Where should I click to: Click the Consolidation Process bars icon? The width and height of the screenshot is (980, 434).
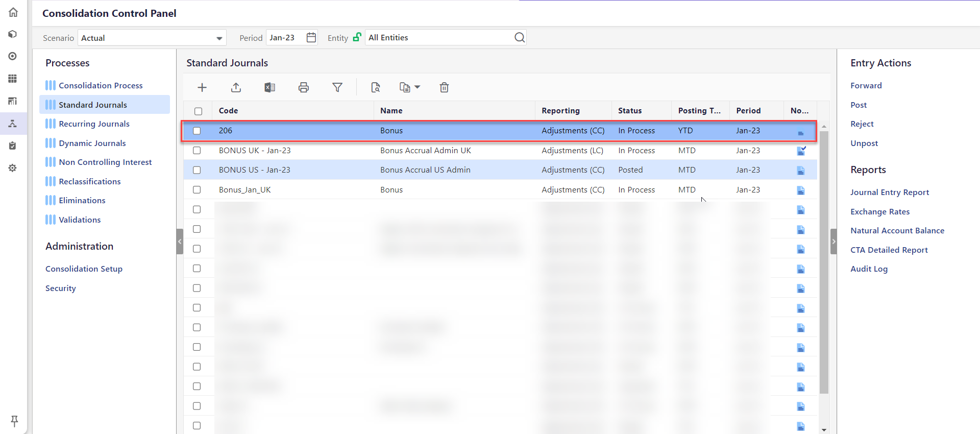[51, 85]
